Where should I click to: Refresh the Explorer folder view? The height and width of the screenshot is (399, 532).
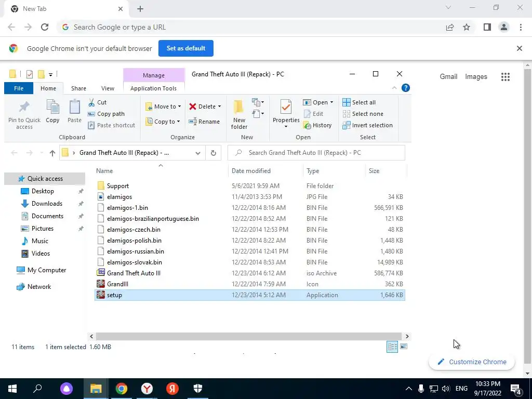[214, 153]
